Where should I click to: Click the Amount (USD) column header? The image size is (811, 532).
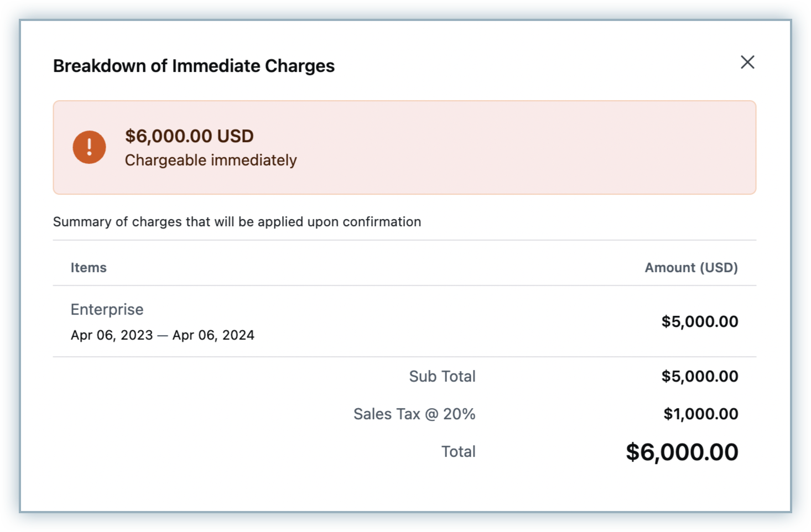tap(691, 268)
